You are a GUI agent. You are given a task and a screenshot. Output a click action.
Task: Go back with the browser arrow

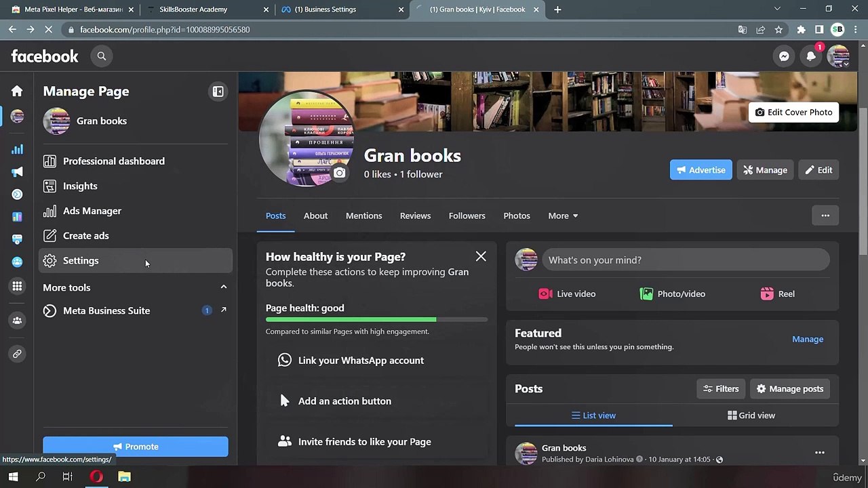pyautogui.click(x=12, y=30)
